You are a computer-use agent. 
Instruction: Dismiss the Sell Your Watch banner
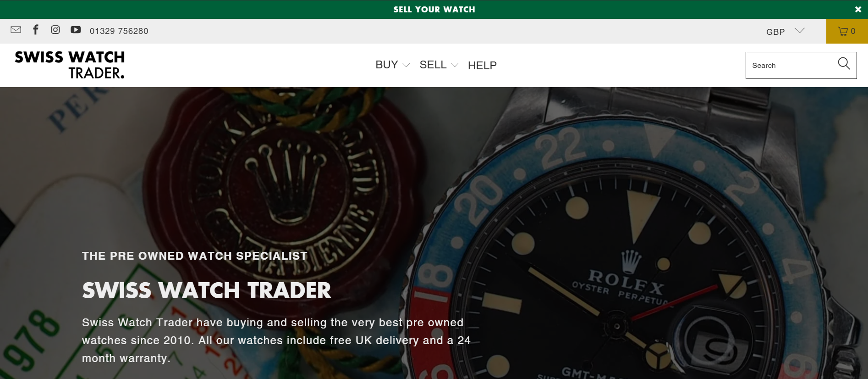click(x=858, y=9)
